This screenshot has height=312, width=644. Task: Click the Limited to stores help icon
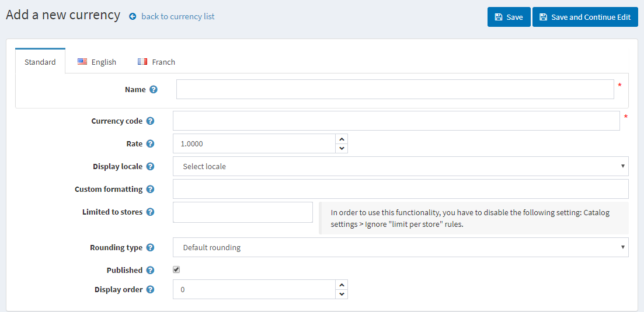150,212
